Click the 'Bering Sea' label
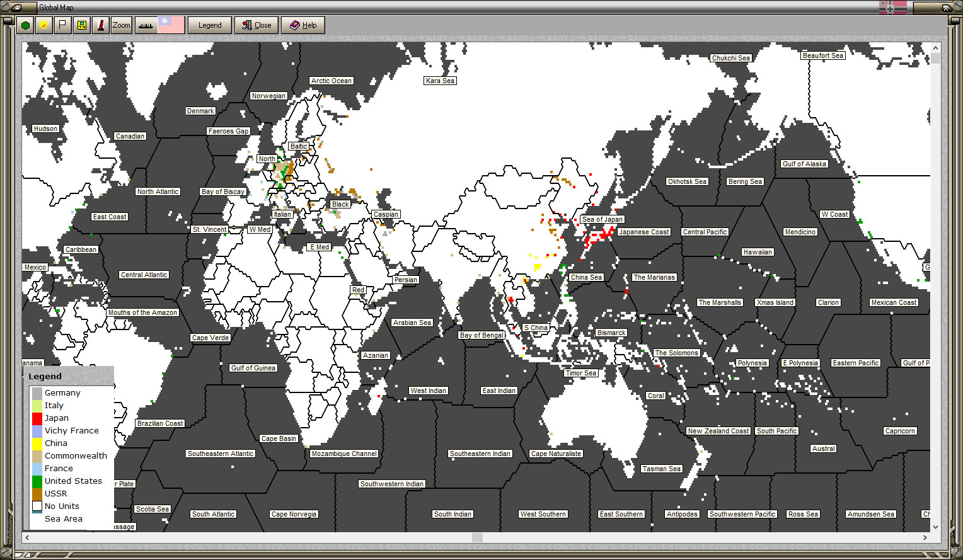Screen dimensions: 963x560 coord(746,181)
